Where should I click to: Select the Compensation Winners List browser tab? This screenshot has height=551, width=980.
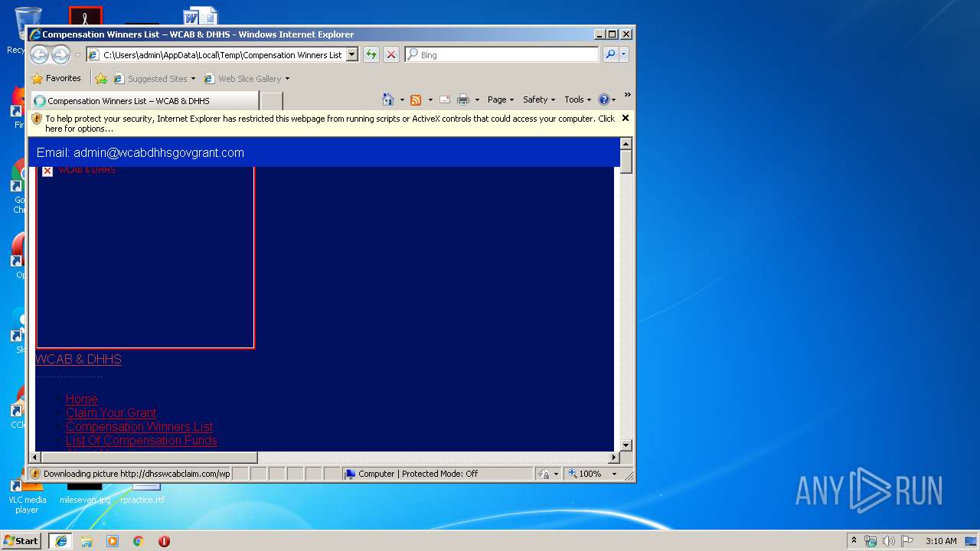pos(144,100)
